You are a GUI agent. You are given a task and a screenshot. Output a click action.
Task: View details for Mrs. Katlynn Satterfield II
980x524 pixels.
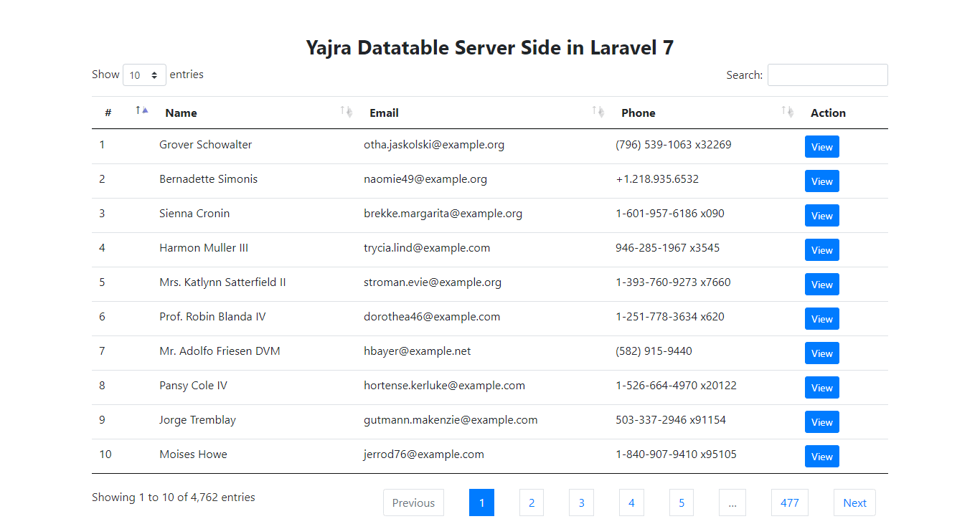[821, 284]
